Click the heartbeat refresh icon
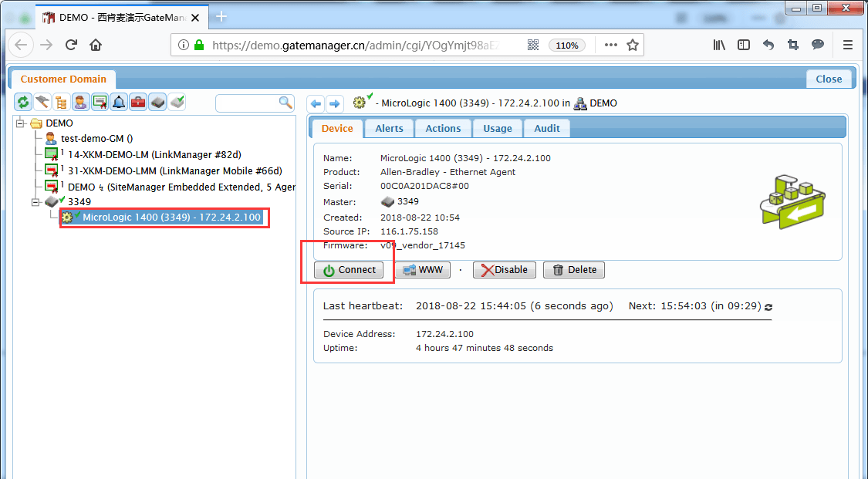868x479 pixels. tap(768, 307)
